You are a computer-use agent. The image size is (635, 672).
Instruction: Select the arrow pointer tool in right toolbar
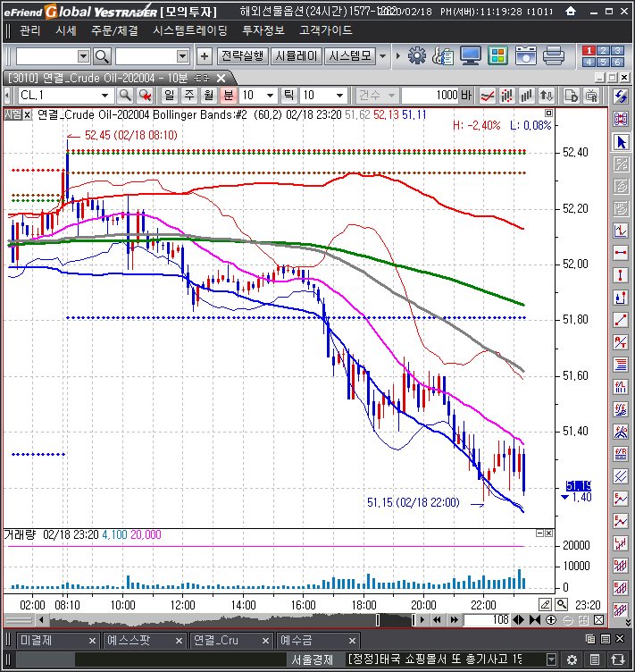point(622,142)
